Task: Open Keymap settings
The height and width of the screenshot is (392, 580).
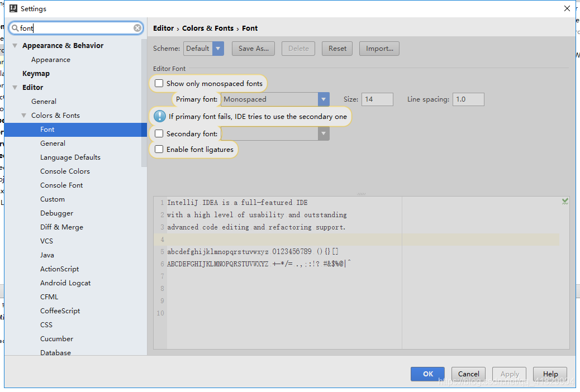Action: [36, 73]
